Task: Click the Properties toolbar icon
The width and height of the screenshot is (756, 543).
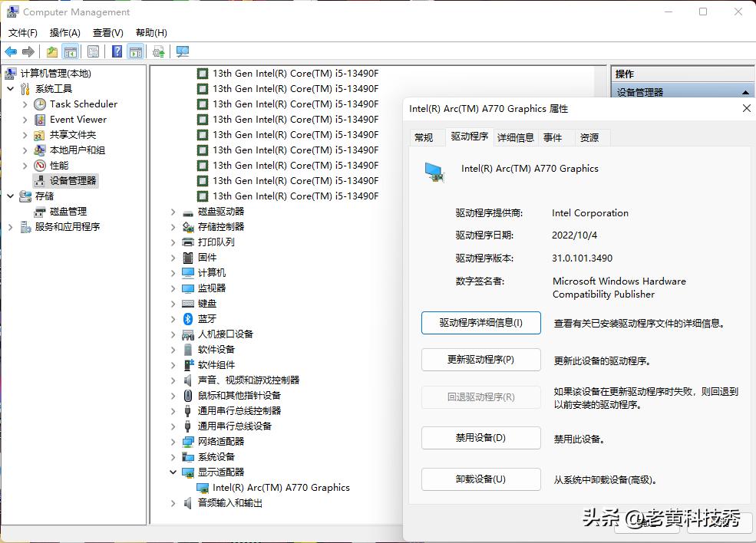Action: [93, 52]
